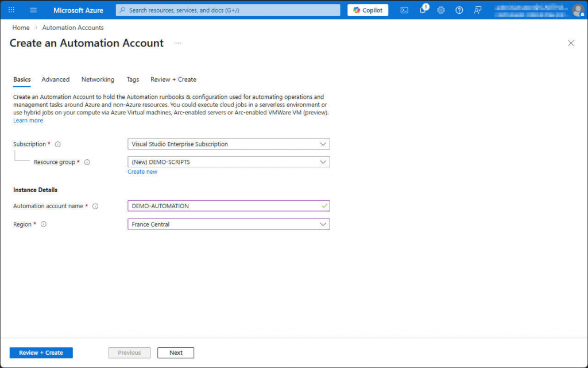Open the Copilot assistant

point(367,10)
